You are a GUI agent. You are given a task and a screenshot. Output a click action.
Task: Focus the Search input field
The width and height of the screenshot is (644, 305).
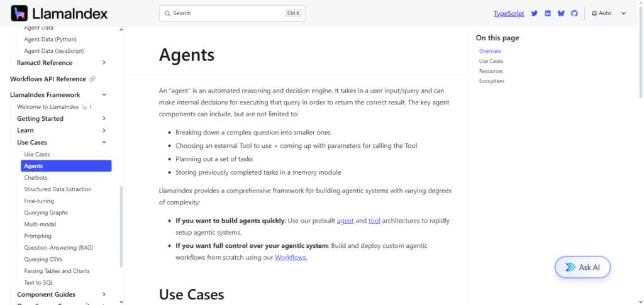232,13
